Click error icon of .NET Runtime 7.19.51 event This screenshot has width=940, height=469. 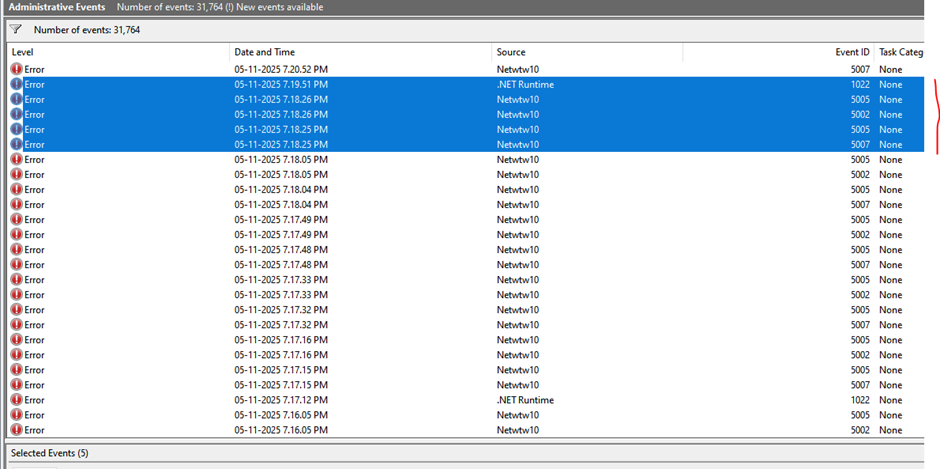click(16, 84)
